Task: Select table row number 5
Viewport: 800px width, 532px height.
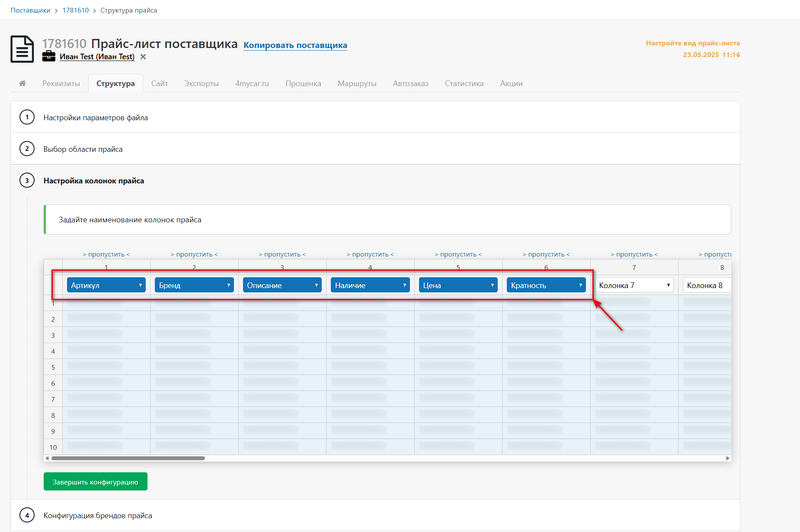Action: (53, 367)
